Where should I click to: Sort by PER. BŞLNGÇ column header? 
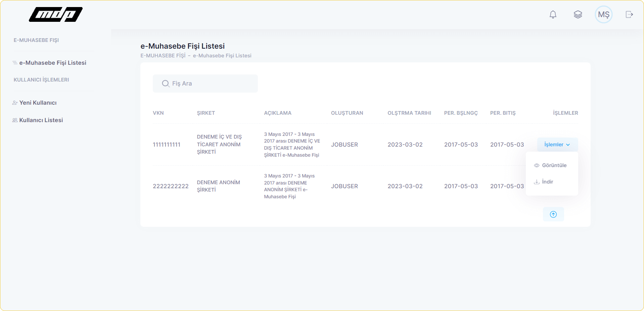pos(461,113)
